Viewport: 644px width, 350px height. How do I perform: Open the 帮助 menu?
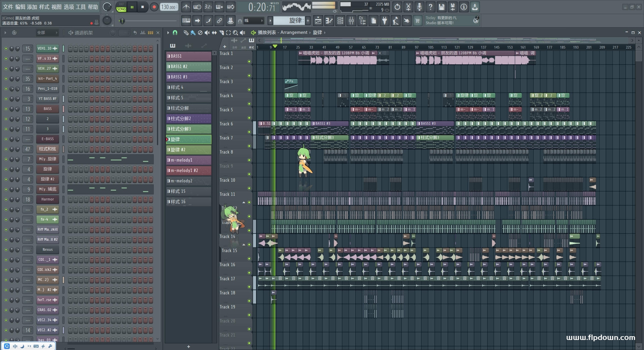click(93, 7)
